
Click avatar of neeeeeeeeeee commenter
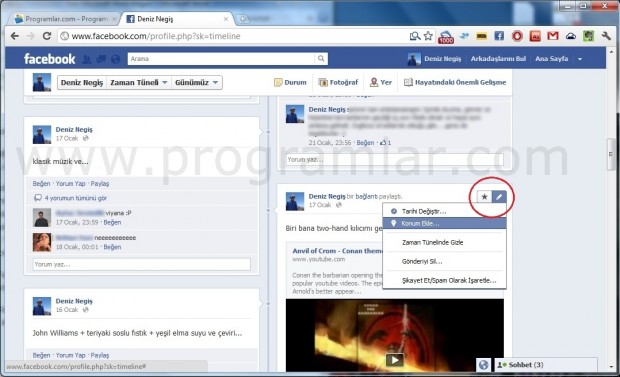click(42, 242)
